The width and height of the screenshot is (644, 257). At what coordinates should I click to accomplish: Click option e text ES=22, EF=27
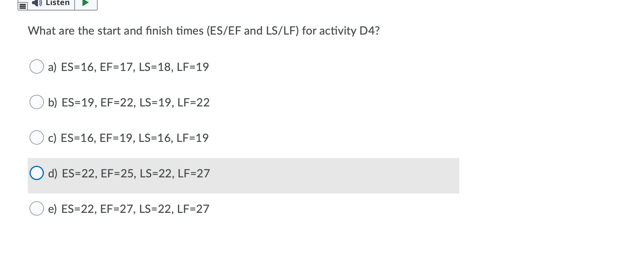click(x=129, y=208)
